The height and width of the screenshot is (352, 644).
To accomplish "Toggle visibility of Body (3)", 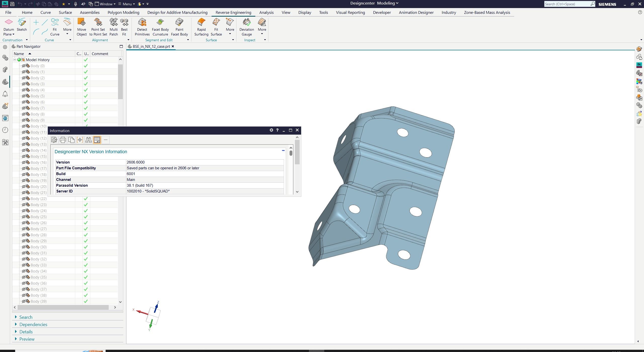I will click(x=24, y=84).
